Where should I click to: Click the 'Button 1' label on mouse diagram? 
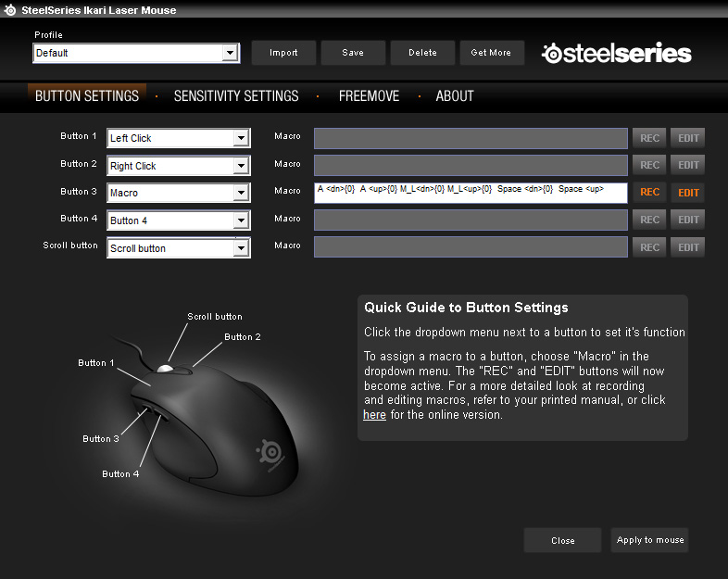(96, 363)
